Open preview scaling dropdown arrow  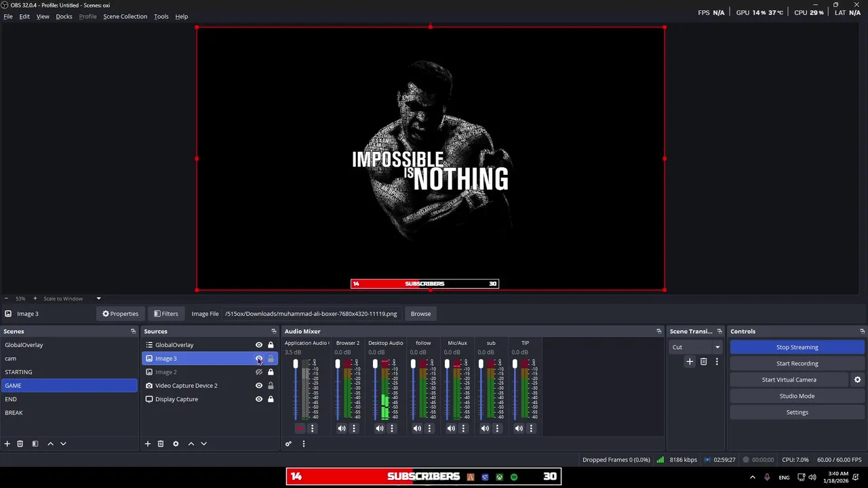(x=98, y=298)
